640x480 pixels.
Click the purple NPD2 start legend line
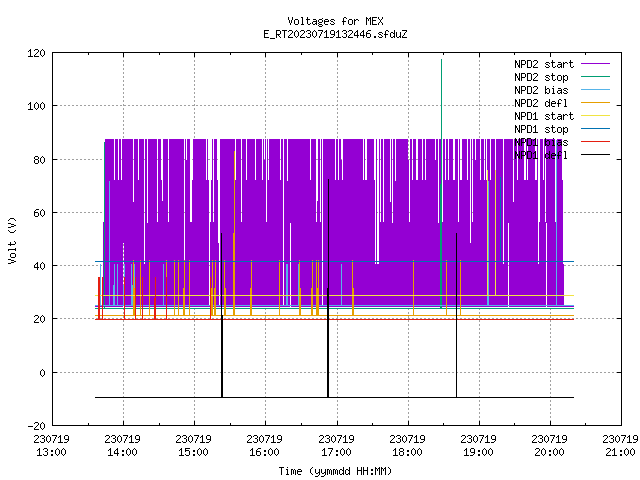click(595, 64)
